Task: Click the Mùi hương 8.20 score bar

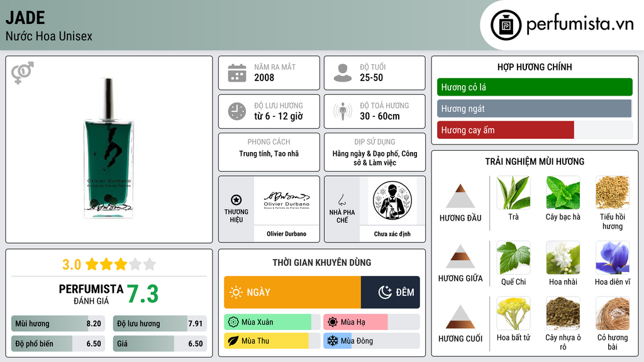Action: [x=58, y=324]
